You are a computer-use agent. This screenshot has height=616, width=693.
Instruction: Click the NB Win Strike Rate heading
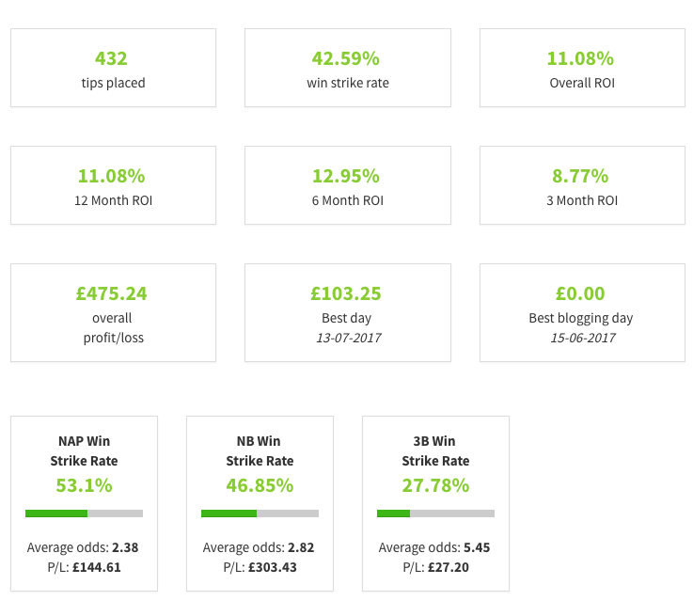click(x=260, y=450)
